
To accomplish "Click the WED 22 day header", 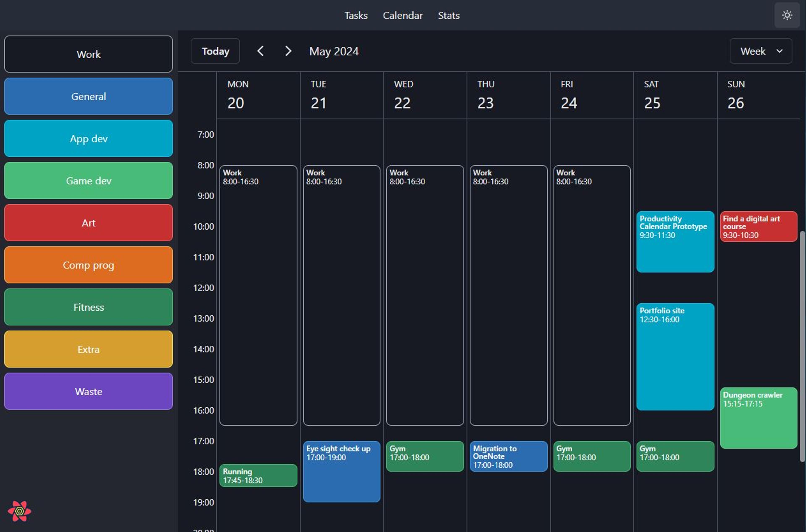I will (x=425, y=95).
